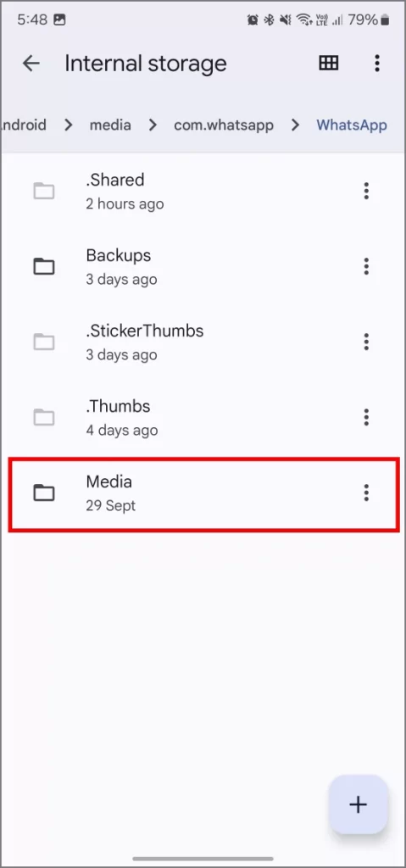406x868 pixels.
Task: Open the Media folder entry
Action: [x=203, y=493]
